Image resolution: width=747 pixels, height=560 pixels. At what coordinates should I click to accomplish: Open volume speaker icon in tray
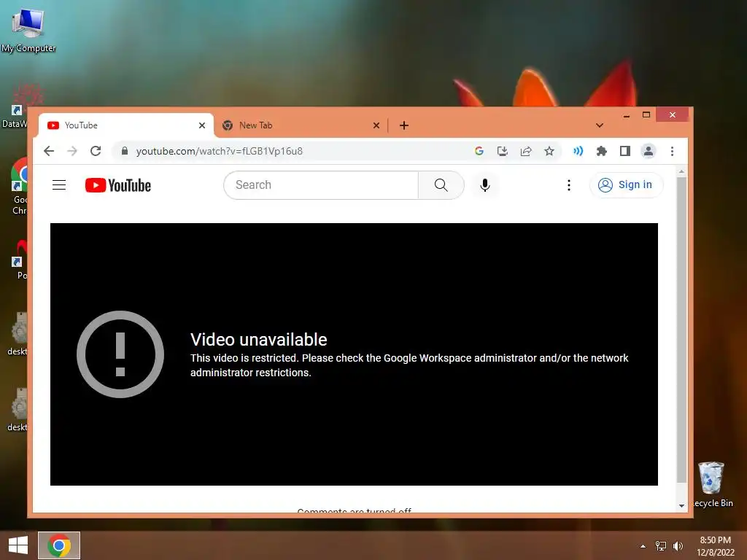click(x=678, y=545)
